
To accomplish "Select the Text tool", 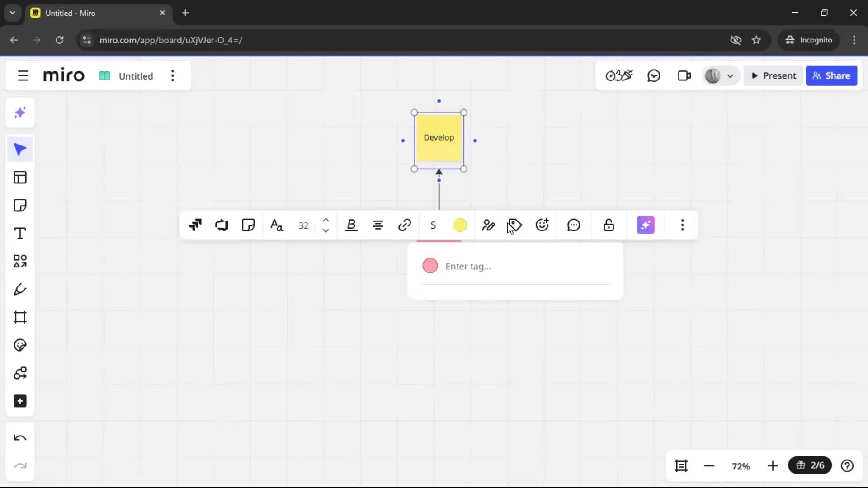I will [x=20, y=234].
